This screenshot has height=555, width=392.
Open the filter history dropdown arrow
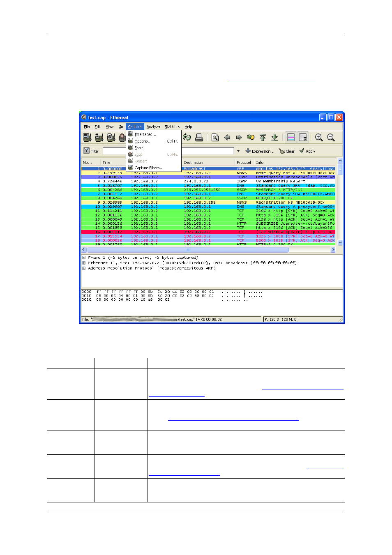[238, 151]
